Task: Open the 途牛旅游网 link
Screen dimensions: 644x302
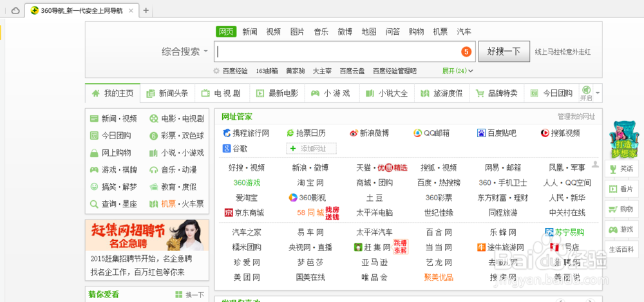Action: click(500, 247)
